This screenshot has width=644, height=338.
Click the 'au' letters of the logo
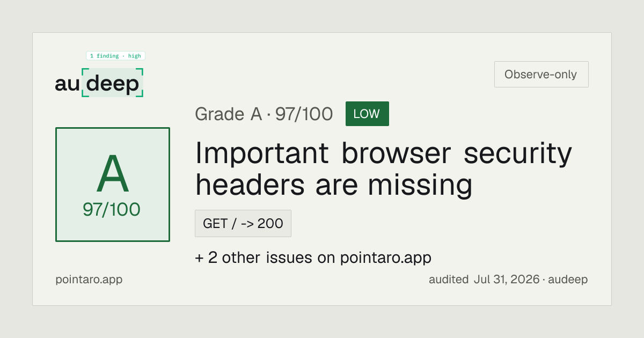coord(67,84)
